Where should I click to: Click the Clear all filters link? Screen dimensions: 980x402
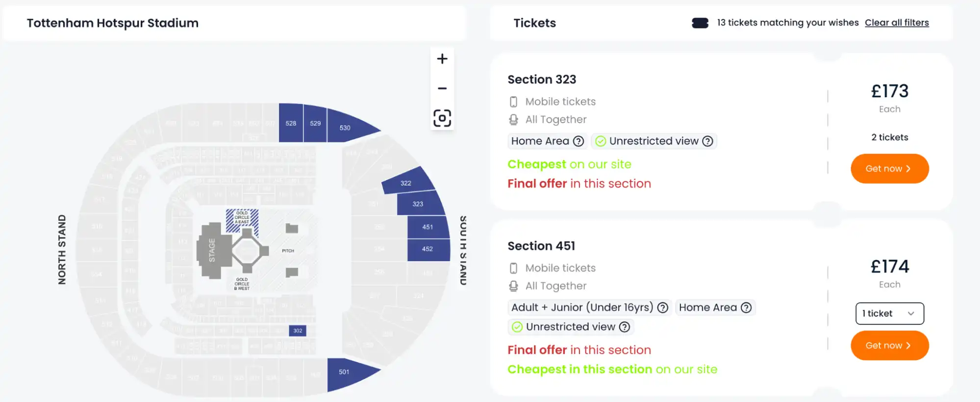coord(897,23)
